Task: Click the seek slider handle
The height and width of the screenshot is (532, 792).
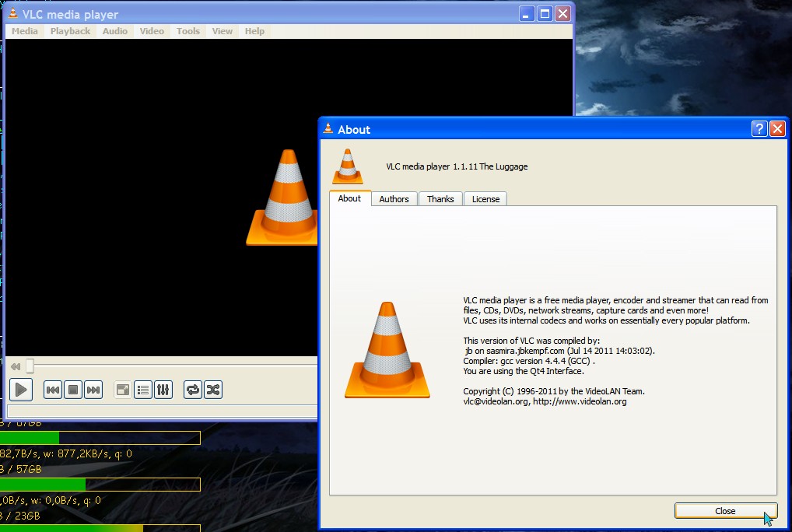Action: [x=30, y=366]
